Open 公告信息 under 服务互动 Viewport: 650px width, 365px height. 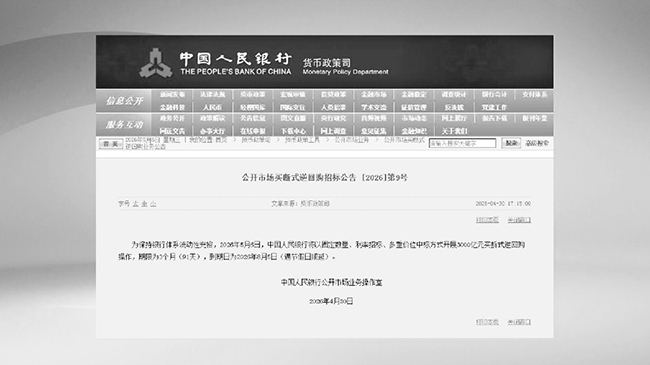(x=252, y=118)
